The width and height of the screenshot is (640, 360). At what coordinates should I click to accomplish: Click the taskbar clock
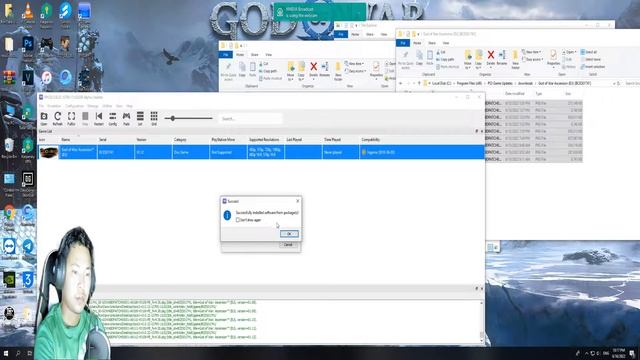tap(619, 353)
